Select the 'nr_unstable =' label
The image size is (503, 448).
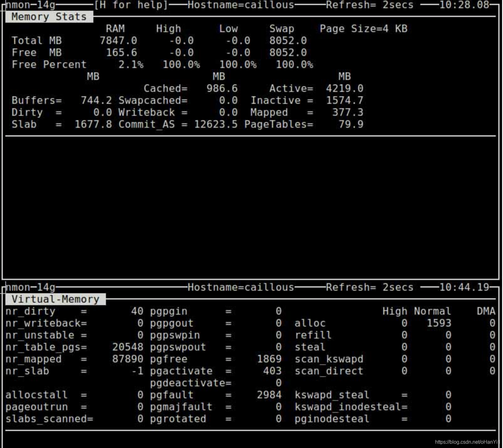tap(46, 335)
